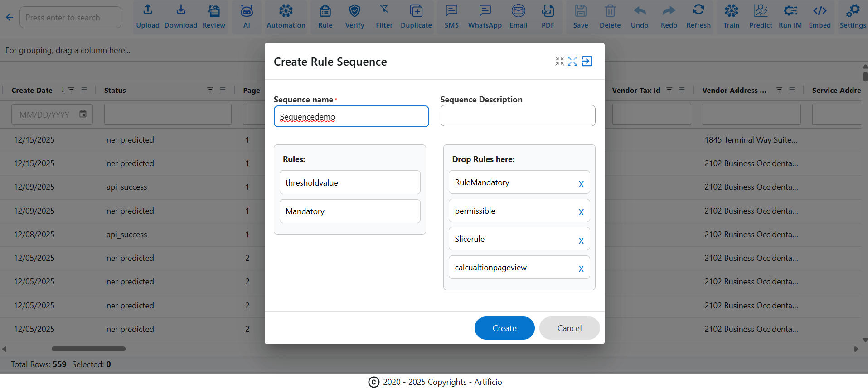The image size is (868, 388).
Task: Open the Create Date column menu
Action: 84,90
